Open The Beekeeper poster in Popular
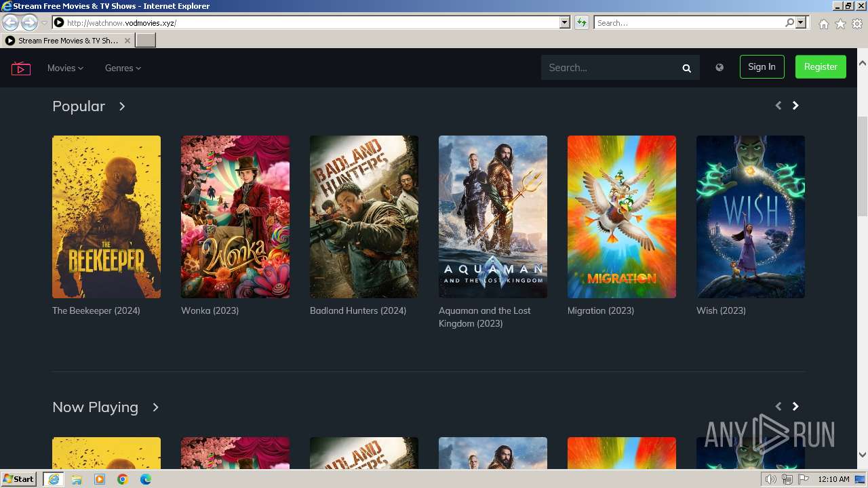868x488 pixels. click(x=106, y=217)
